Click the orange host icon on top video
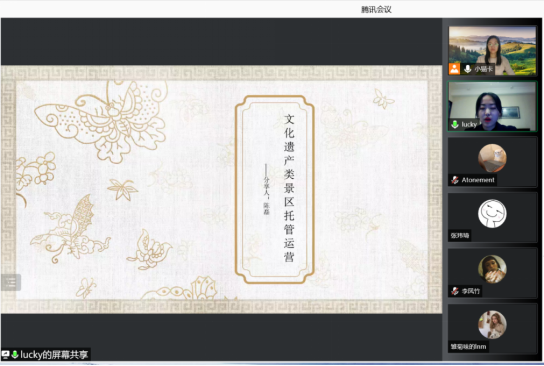 coord(454,69)
